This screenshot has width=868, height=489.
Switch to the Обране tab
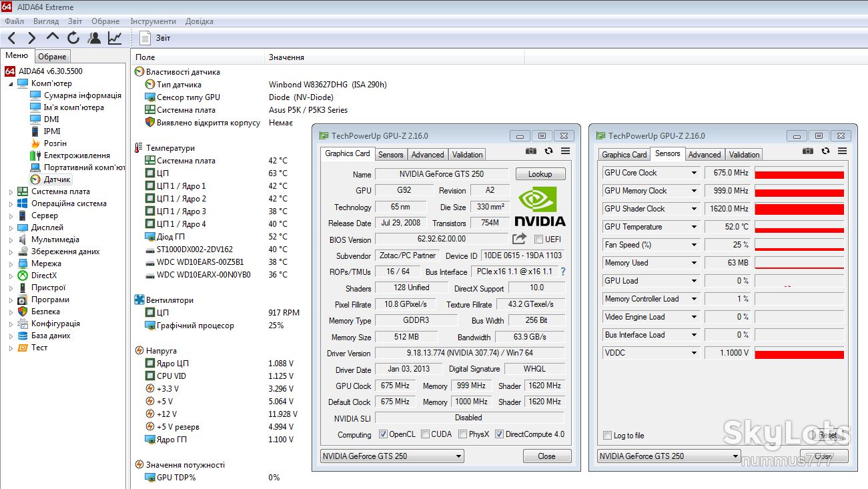point(52,57)
